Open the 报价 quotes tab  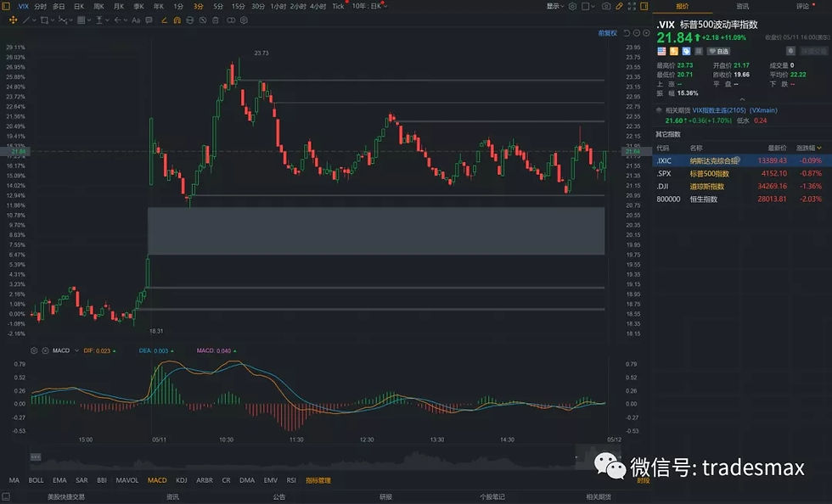click(x=683, y=7)
